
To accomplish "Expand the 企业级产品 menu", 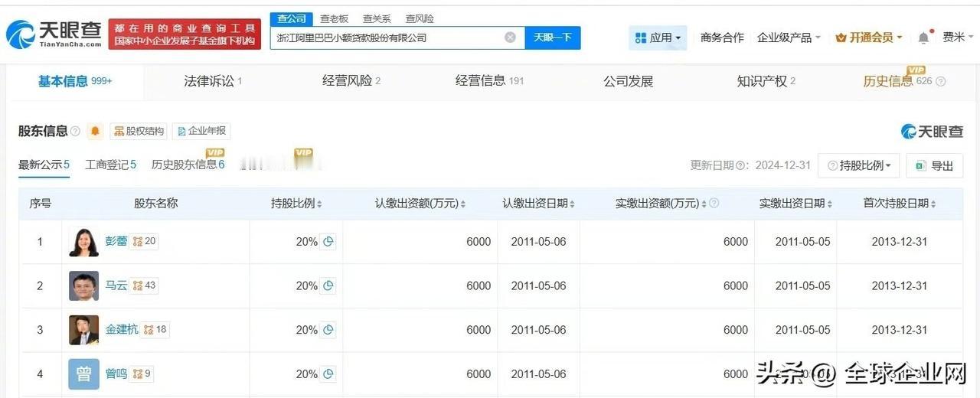I will [x=789, y=38].
